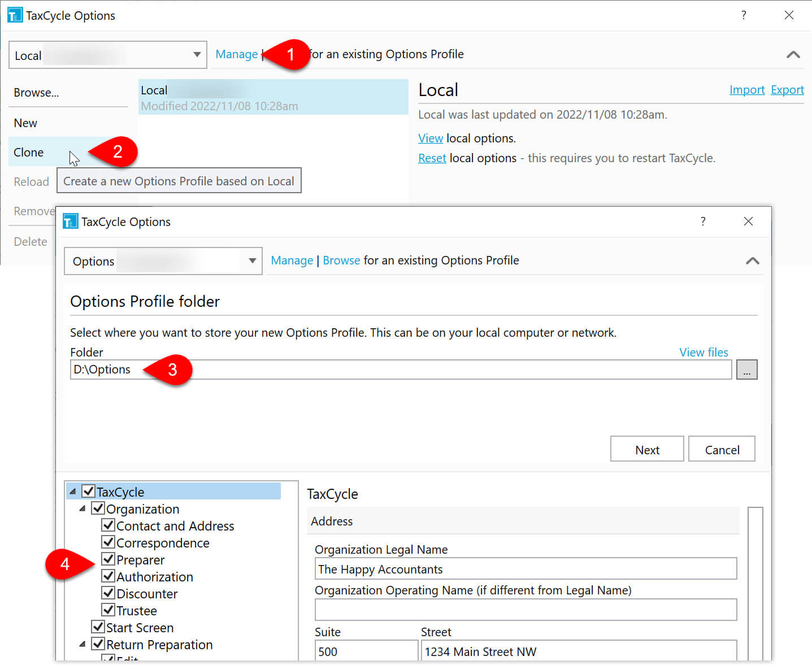Collapse the profile panel chevron in front window

752,260
